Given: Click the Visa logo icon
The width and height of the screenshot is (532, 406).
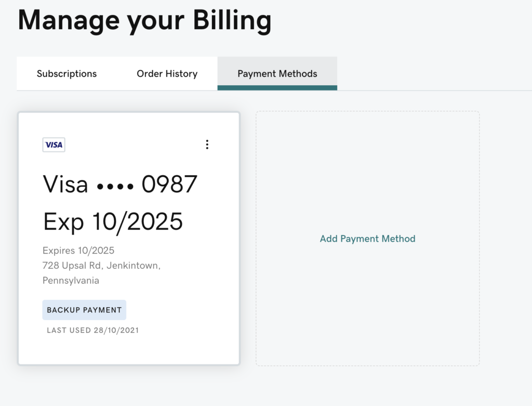Looking at the screenshot, I should 54,145.
